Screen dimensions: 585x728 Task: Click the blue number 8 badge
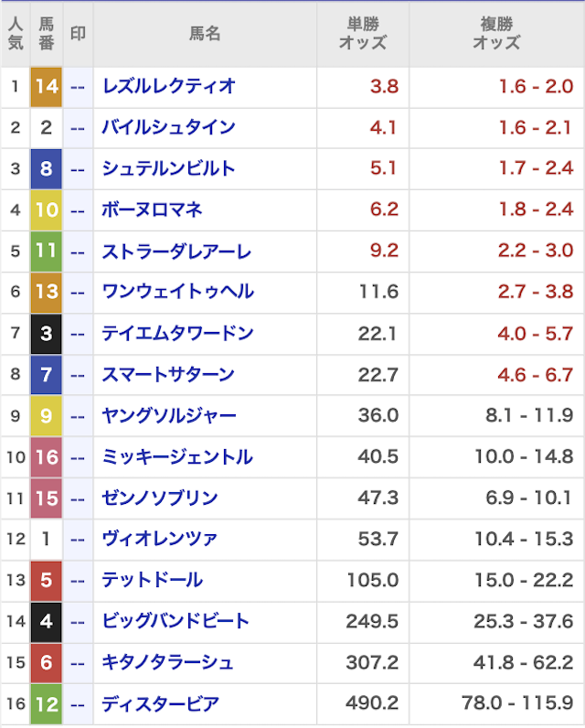pos(47,168)
